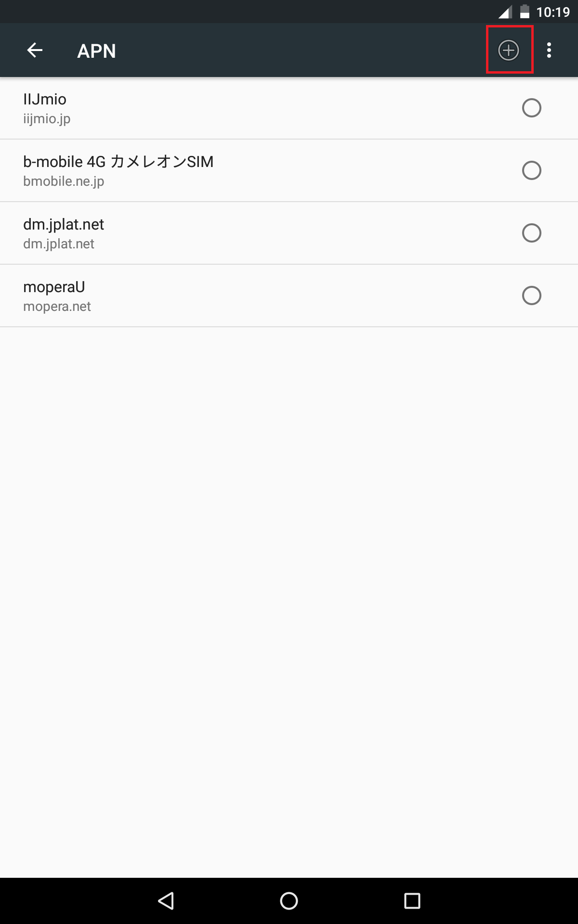Select the dm.jplat.net radio button

coord(531,233)
